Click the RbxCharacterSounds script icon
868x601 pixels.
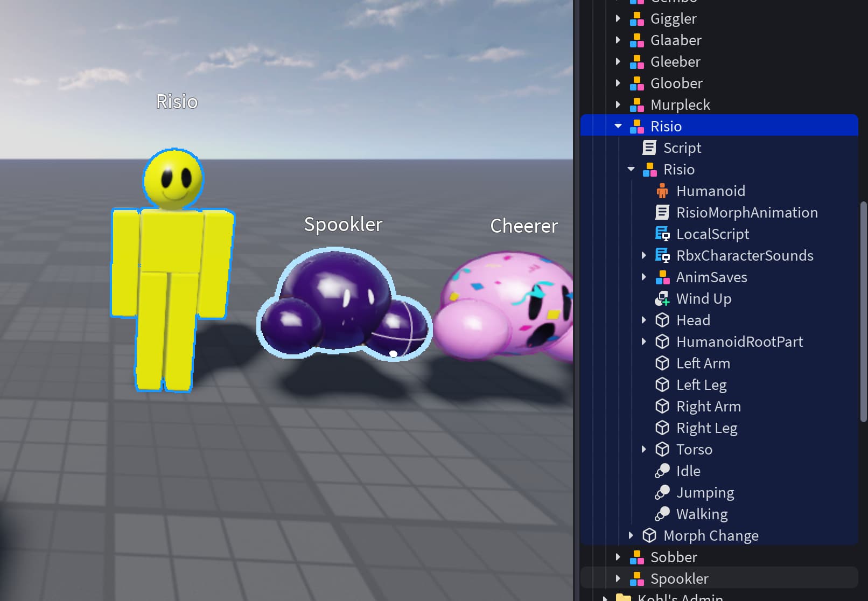(662, 256)
